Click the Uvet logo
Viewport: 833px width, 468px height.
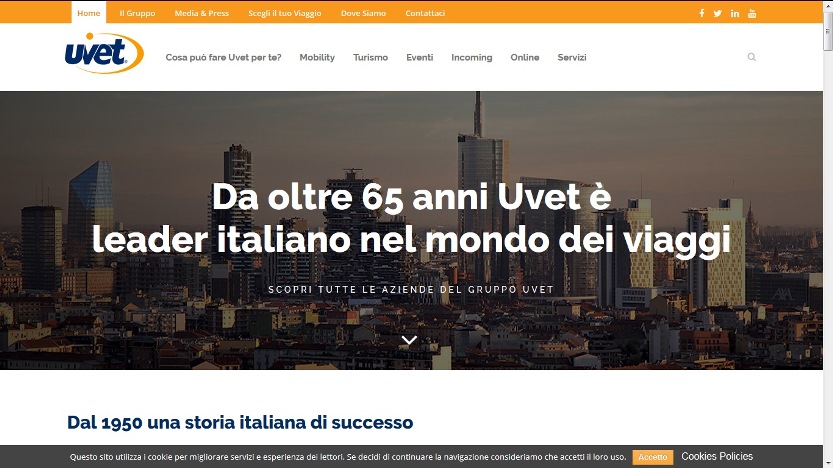click(x=104, y=53)
